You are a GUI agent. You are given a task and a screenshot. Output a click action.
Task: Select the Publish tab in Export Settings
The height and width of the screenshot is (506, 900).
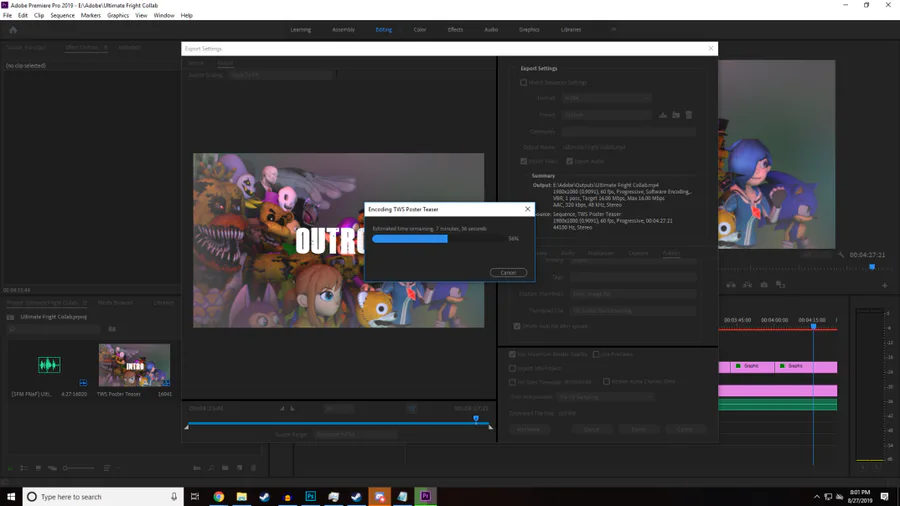[x=671, y=253]
